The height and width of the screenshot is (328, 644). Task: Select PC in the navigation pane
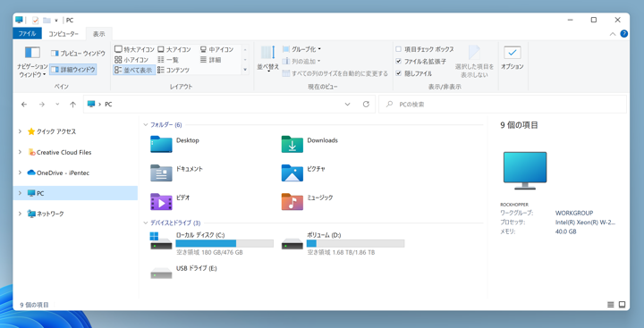(75, 193)
